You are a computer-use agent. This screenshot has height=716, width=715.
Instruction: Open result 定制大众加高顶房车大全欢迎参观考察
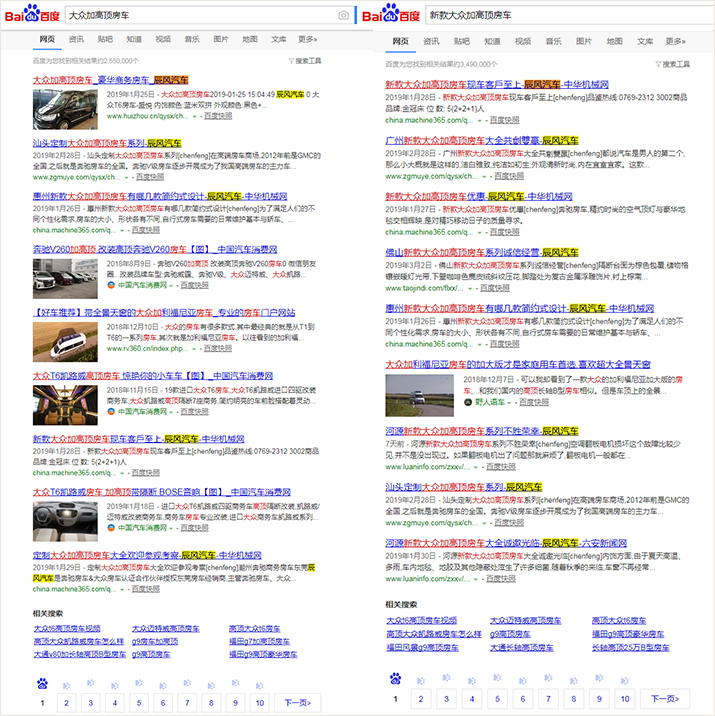pos(147,555)
